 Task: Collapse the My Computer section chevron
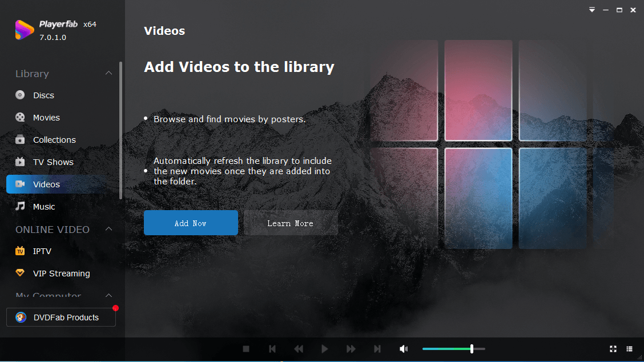(x=108, y=295)
